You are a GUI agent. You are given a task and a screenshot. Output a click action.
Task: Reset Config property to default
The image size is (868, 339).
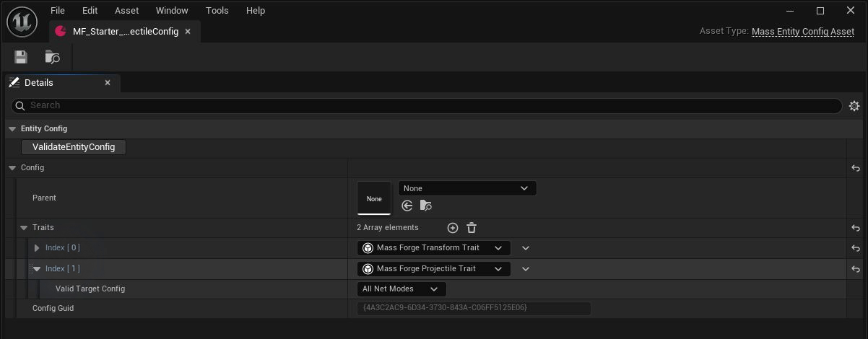(x=856, y=168)
